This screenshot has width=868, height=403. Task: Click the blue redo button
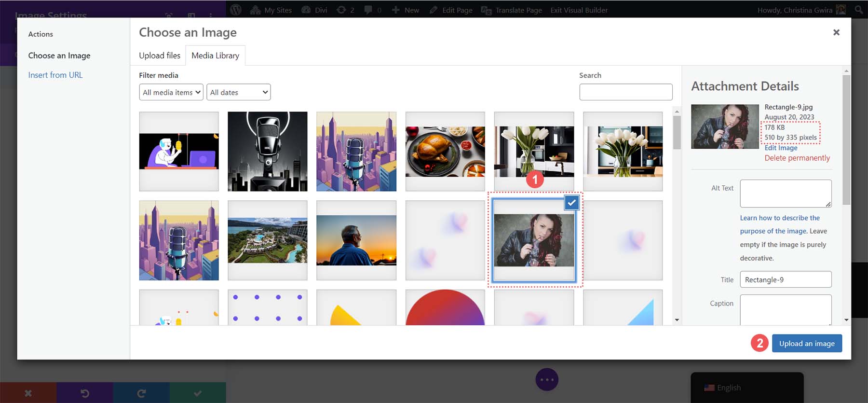click(141, 393)
